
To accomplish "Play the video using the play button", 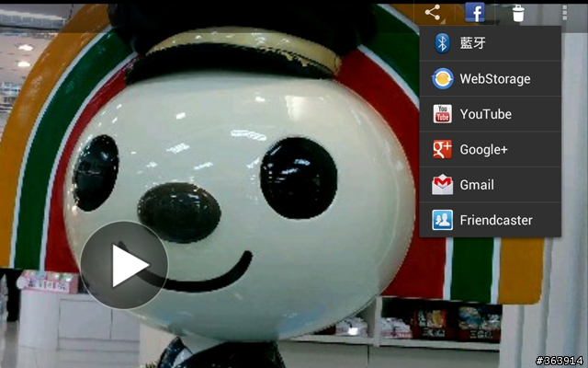I will pyautogui.click(x=125, y=265).
